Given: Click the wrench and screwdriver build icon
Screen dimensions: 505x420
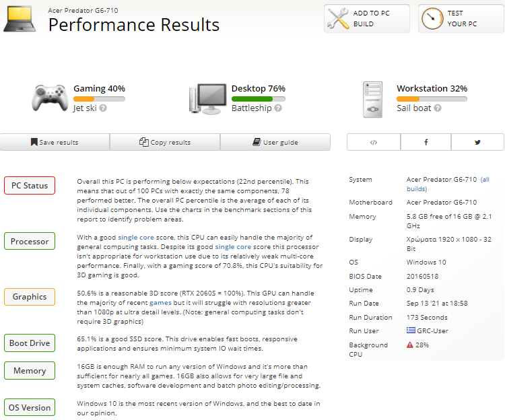Looking at the screenshot, I should [338, 18].
